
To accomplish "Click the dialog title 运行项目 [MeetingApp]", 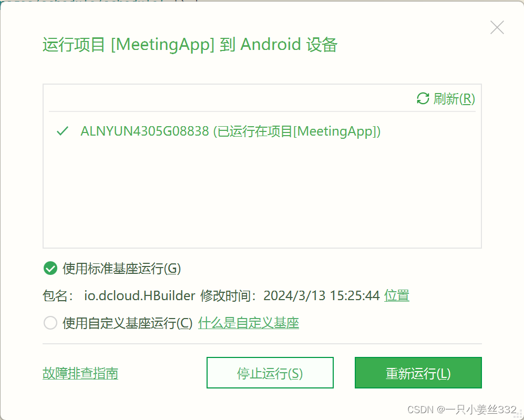I will [128, 45].
